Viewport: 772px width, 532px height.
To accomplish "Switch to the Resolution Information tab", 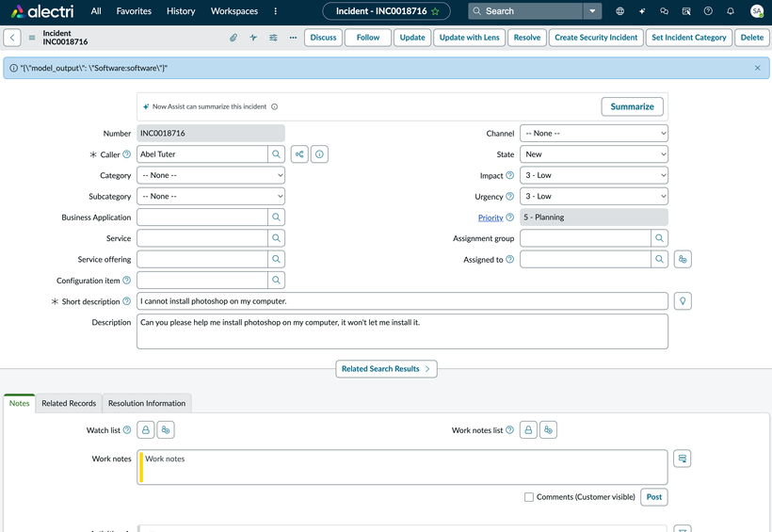I will pos(147,403).
